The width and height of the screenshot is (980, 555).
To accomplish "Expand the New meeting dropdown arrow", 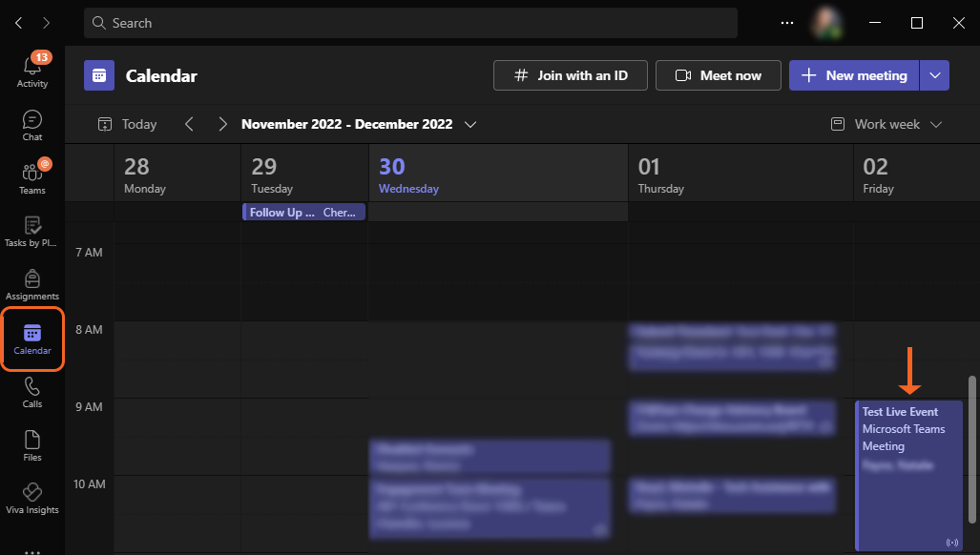I will tap(934, 75).
